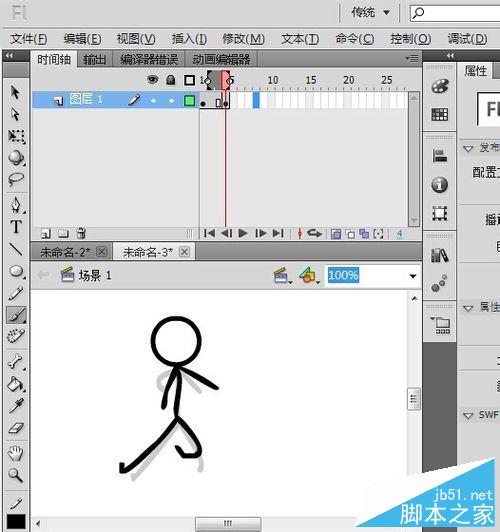Collapse the 发布 section triangle

pos(468,149)
